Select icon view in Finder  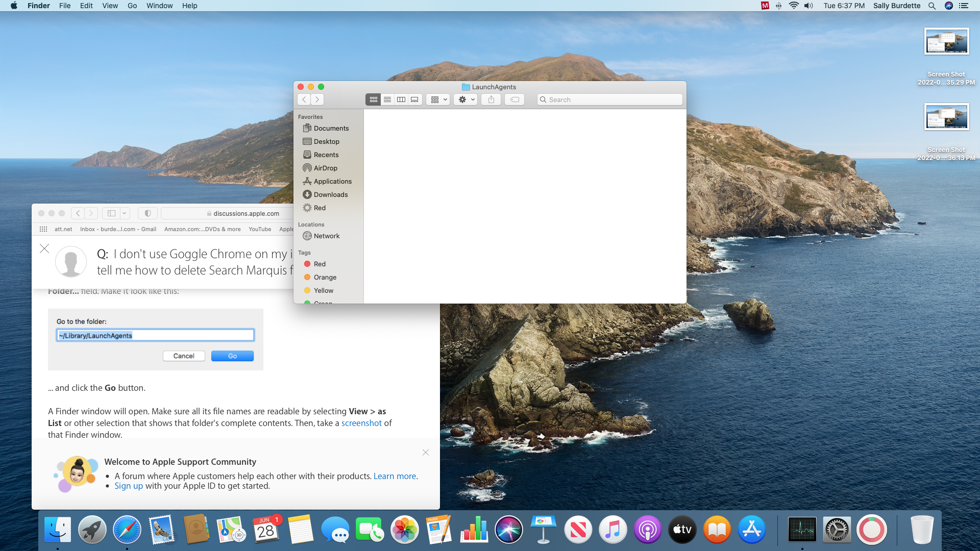click(x=373, y=99)
